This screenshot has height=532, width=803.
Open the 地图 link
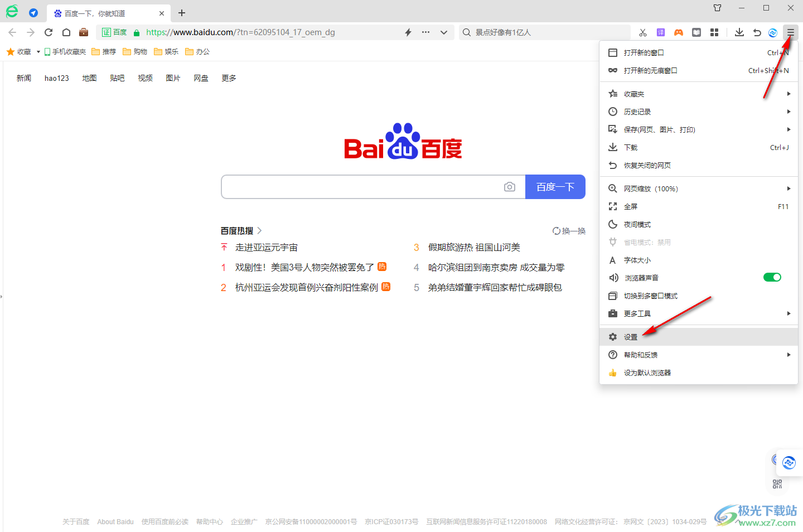(89, 78)
